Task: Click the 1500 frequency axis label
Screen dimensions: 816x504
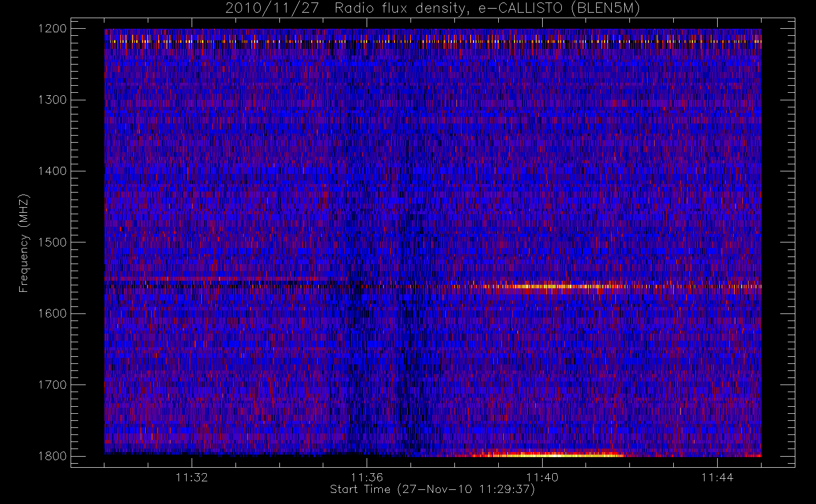Action: (53, 242)
